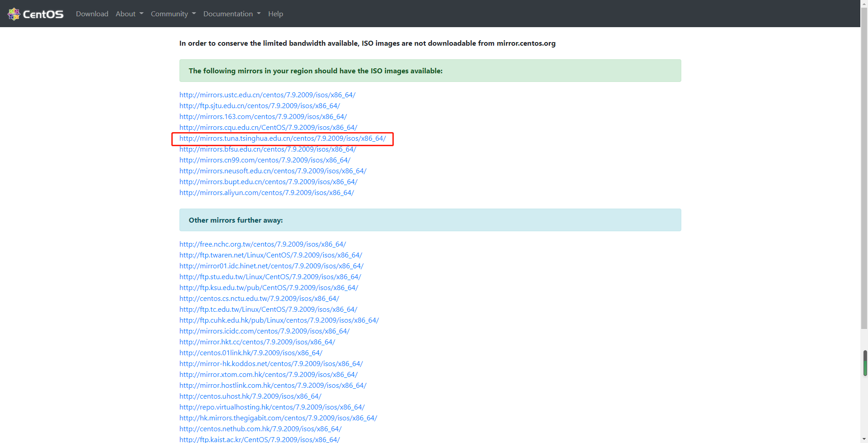
Task: Open the free.nchc.org.tw mirror link
Action: [x=262, y=244]
